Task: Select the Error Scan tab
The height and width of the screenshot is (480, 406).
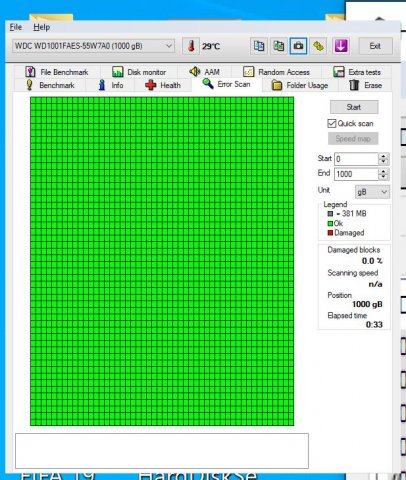Action: 227,84
